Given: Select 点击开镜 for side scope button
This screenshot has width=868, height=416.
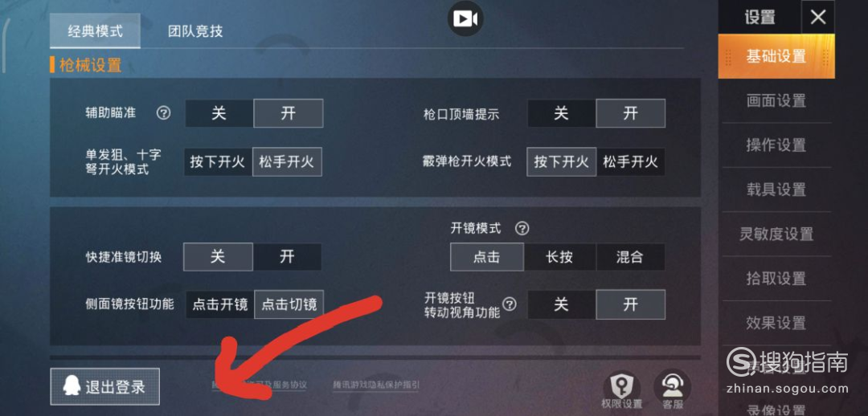Looking at the screenshot, I should coord(219,304).
